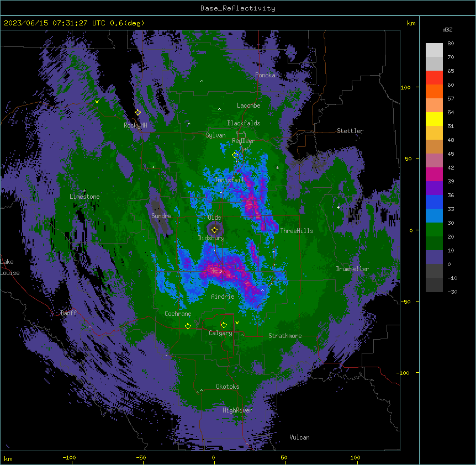Click the yellow diamond marker under Cochrane
The height and width of the screenshot is (465, 476).
[x=188, y=326]
